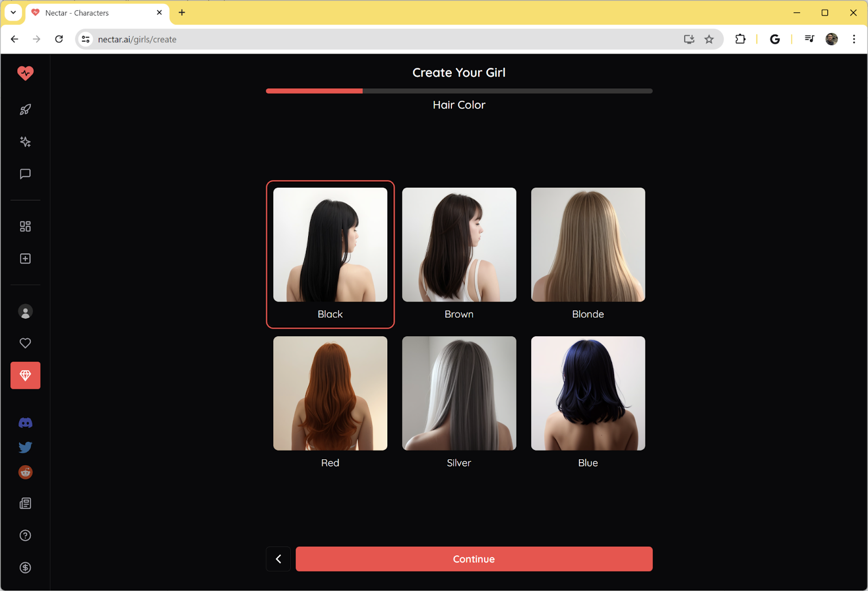The width and height of the screenshot is (868, 591).
Task: Open the grid gallery icon in sidebar
Action: click(x=25, y=226)
